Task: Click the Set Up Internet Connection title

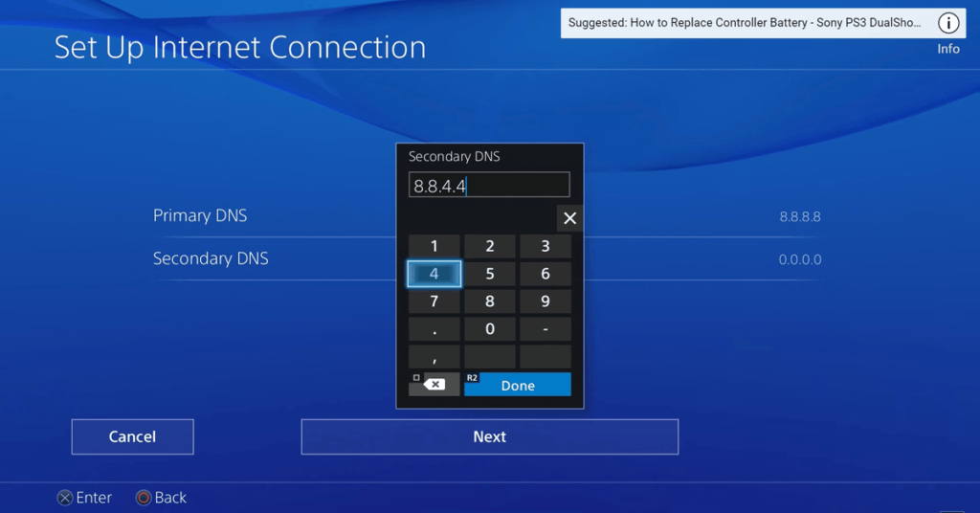Action: pyautogui.click(x=240, y=48)
